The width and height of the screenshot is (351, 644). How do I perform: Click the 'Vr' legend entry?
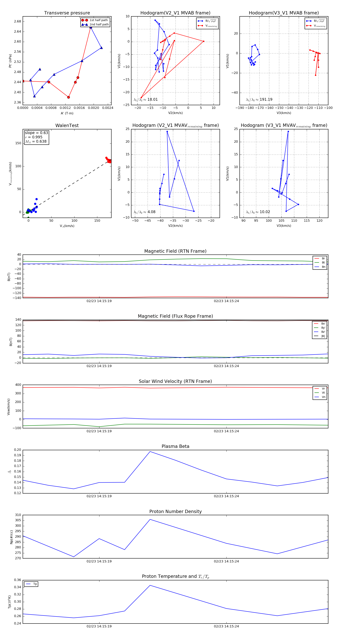point(320,389)
